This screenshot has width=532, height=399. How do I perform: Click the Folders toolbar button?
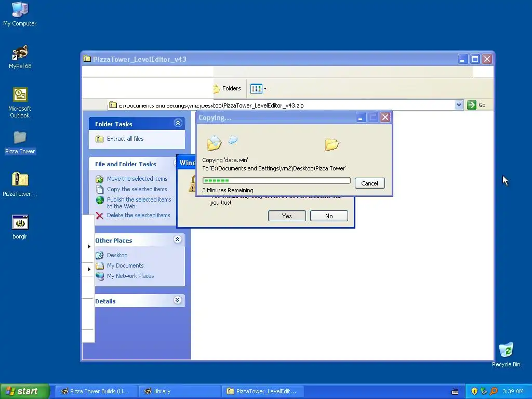227,88
